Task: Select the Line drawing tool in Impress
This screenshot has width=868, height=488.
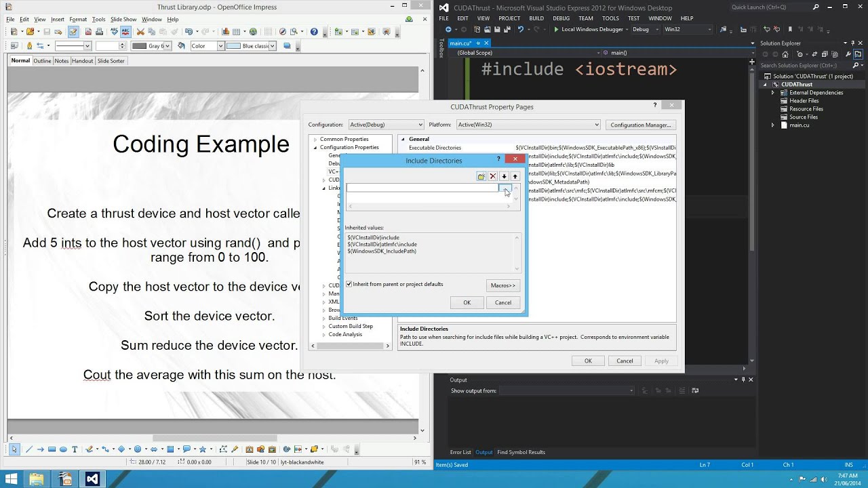Action: 28,449
